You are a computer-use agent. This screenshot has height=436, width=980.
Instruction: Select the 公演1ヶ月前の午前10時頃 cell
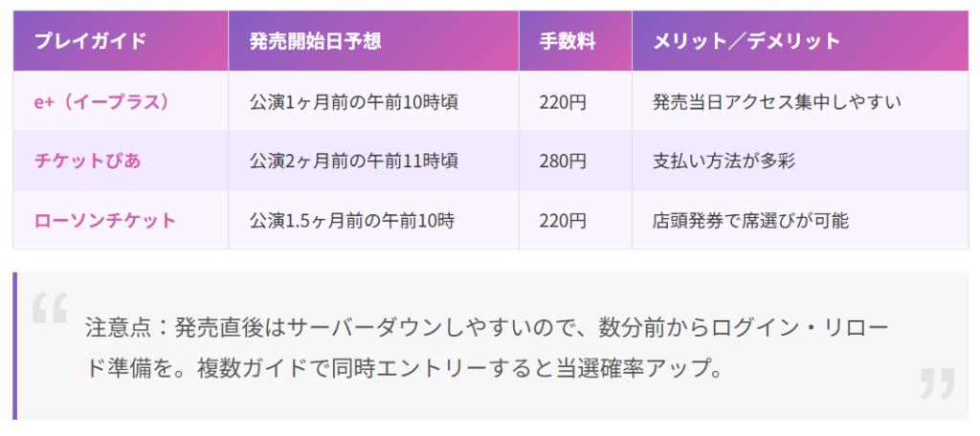[374, 101]
